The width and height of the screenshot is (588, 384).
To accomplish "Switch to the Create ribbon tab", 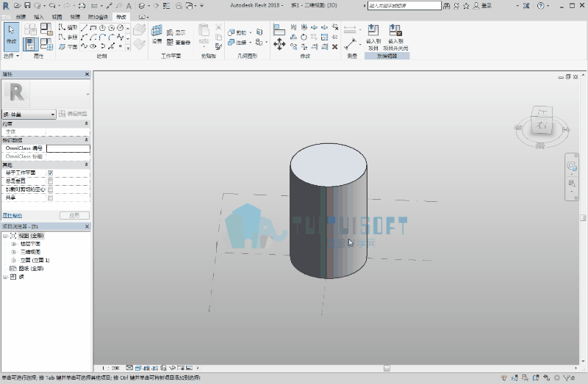I will (x=21, y=17).
